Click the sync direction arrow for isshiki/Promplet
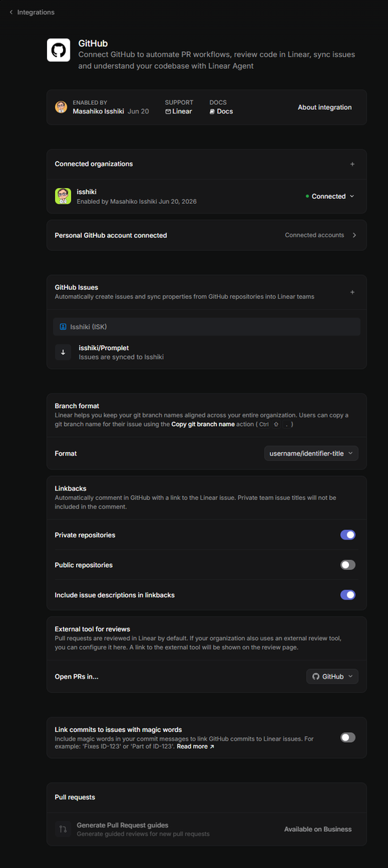This screenshot has height=868, width=388. click(x=63, y=352)
